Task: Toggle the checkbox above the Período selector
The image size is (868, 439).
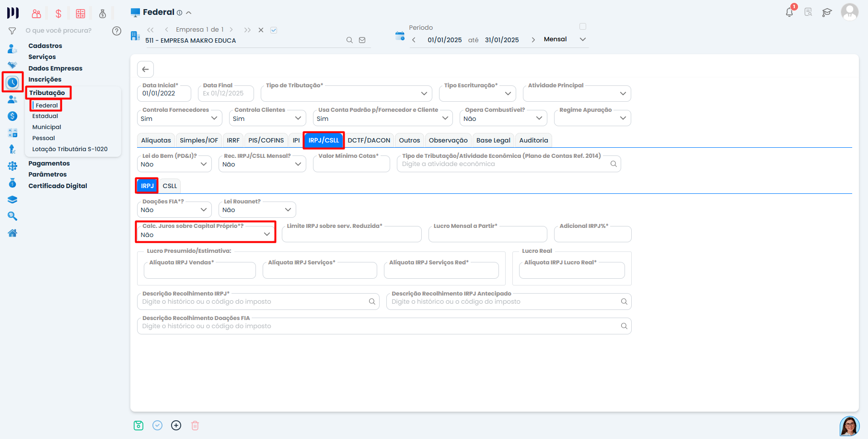Action: click(x=583, y=26)
